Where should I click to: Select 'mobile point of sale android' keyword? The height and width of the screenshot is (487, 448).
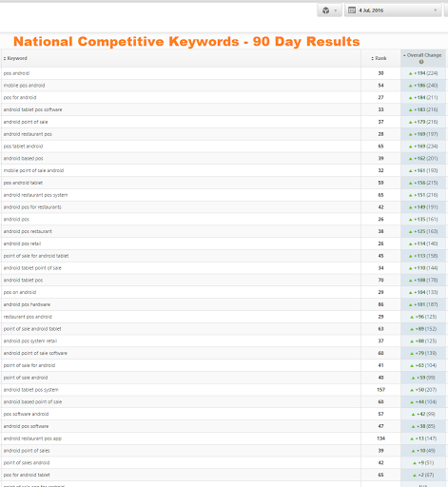(x=33, y=170)
